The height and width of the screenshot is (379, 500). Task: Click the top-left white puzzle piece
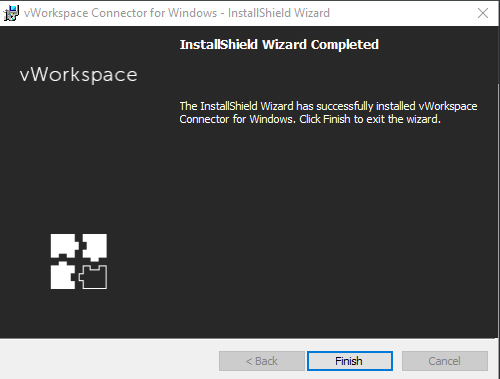(64, 246)
